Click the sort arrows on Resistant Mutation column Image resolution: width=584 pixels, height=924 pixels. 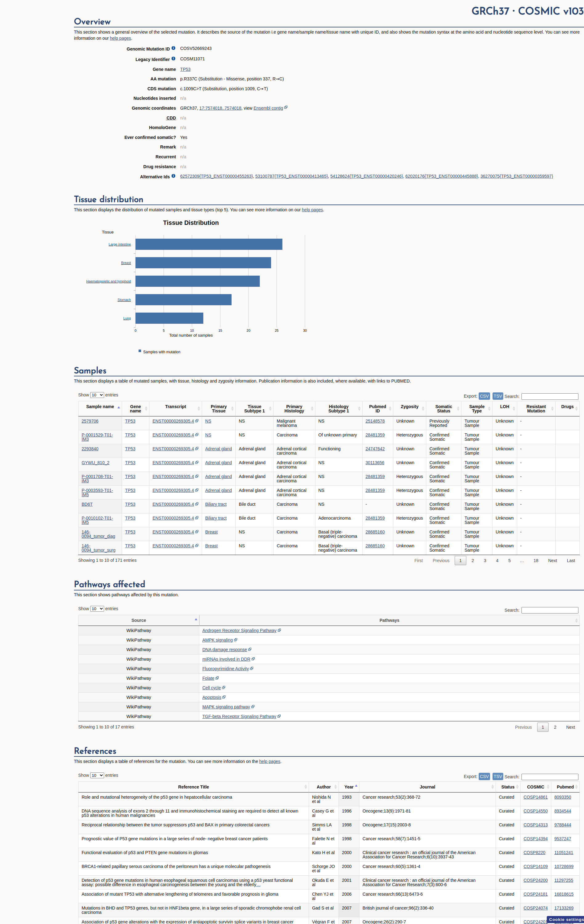(552, 409)
